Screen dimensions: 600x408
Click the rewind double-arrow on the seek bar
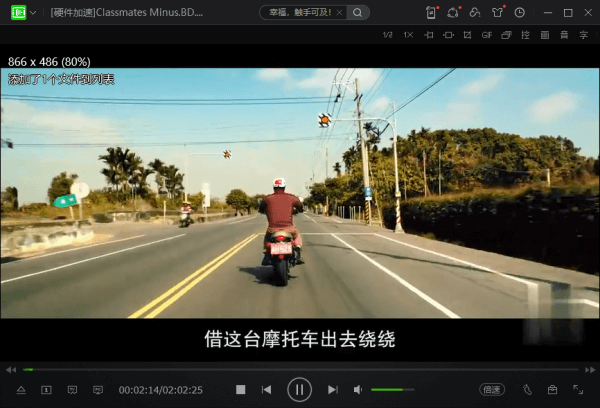pos(11,370)
